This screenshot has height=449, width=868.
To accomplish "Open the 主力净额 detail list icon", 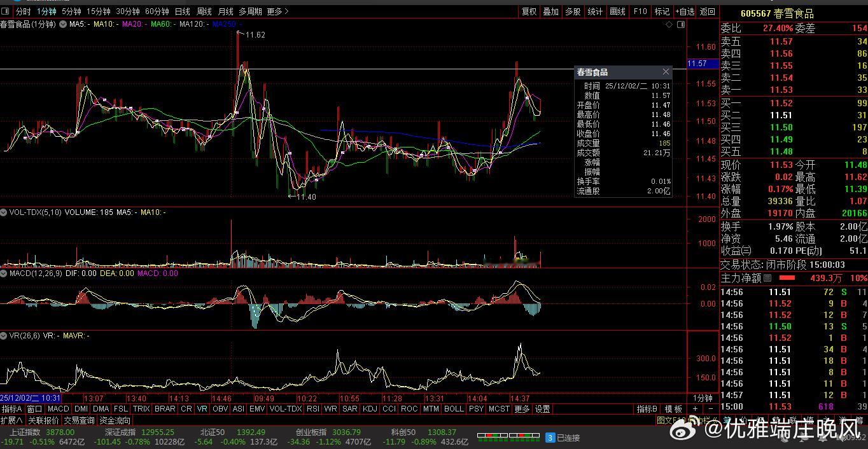I will pyautogui.click(x=767, y=278).
